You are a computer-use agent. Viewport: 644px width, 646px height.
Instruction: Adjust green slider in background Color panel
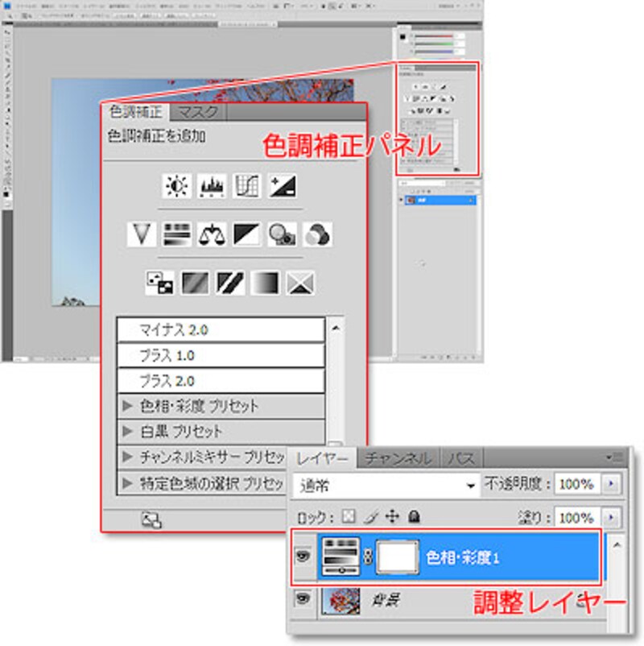434,43
